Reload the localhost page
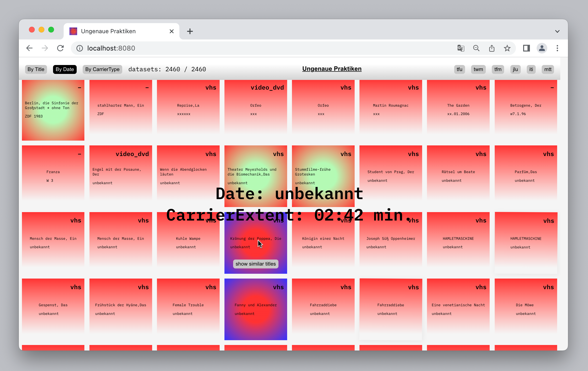The width and height of the screenshot is (588, 371). point(60,48)
